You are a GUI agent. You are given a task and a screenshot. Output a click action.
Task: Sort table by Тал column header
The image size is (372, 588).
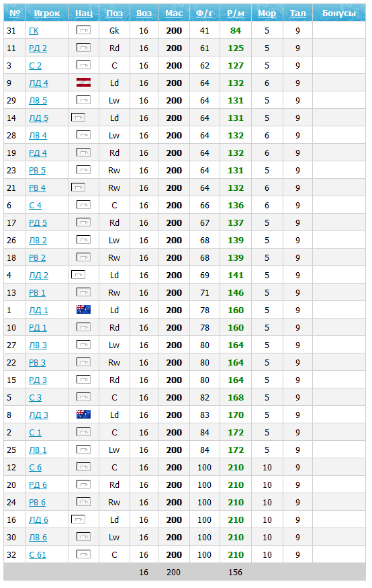coord(298,13)
